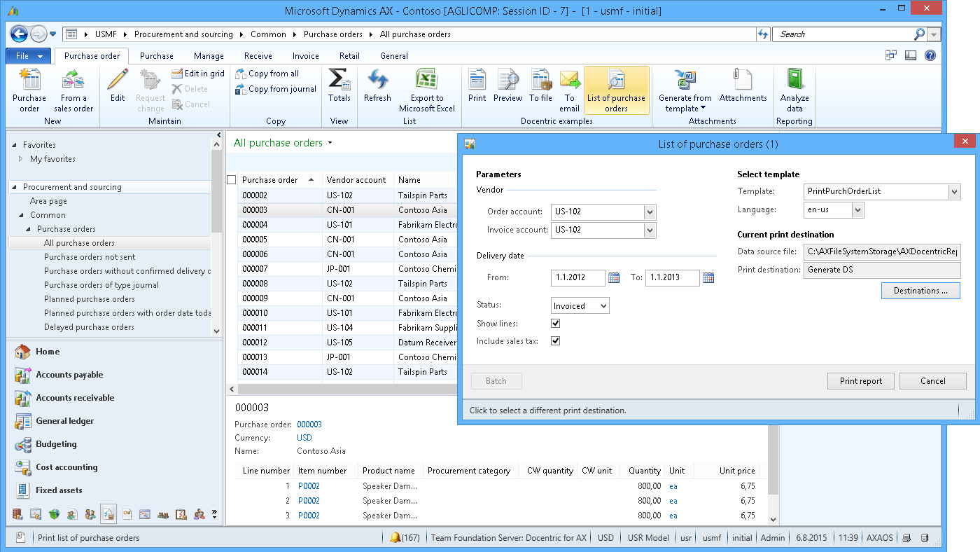Click the search box
980x552 pixels.
(843, 34)
